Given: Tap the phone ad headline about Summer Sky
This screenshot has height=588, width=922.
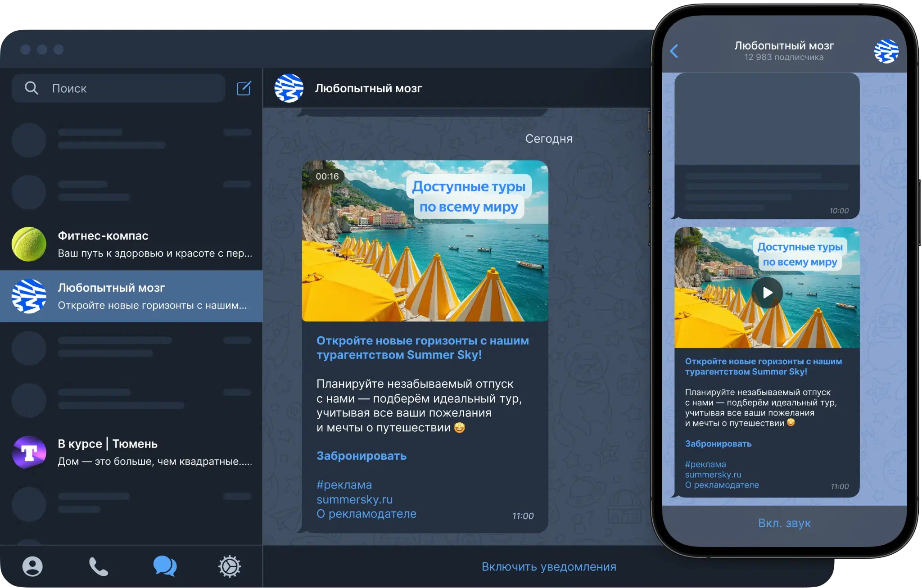Looking at the screenshot, I should 764,366.
